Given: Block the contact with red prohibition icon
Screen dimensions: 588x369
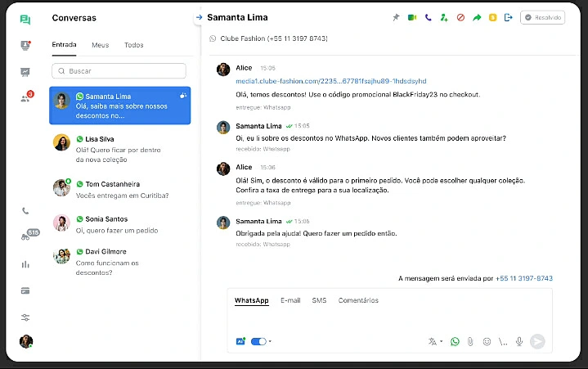Looking at the screenshot, I should [x=460, y=17].
